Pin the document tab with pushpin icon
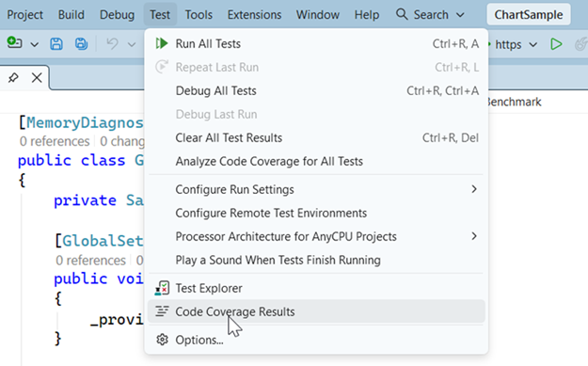The image size is (588, 366). pyautogui.click(x=13, y=78)
